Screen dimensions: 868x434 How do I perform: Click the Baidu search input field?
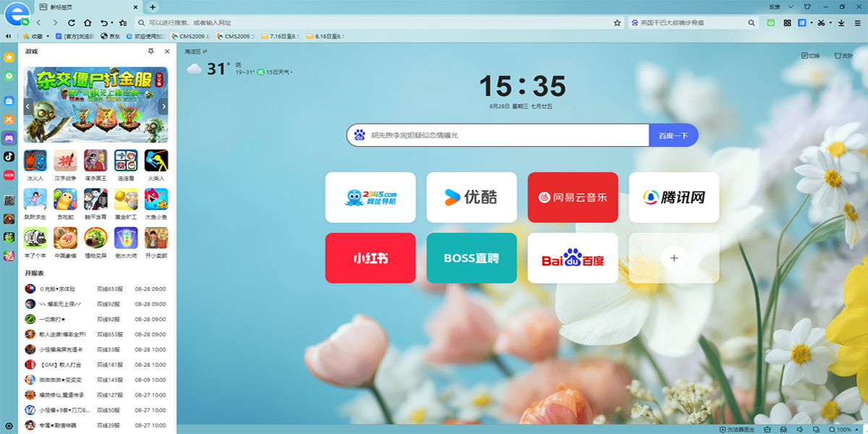pyautogui.click(x=499, y=135)
